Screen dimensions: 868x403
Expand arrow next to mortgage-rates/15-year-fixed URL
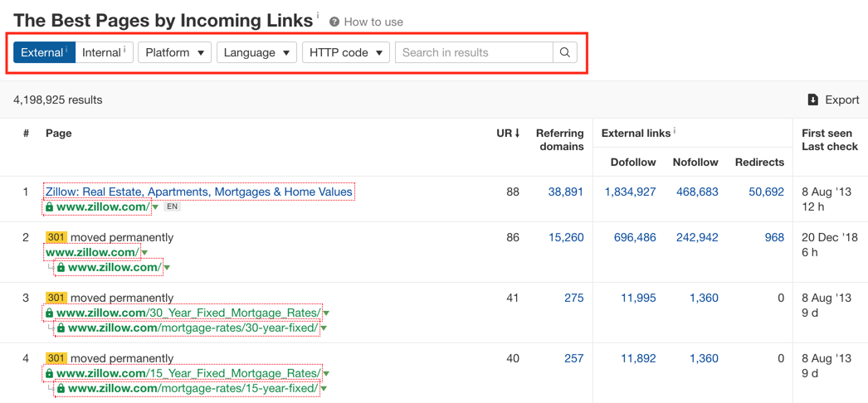(324, 389)
